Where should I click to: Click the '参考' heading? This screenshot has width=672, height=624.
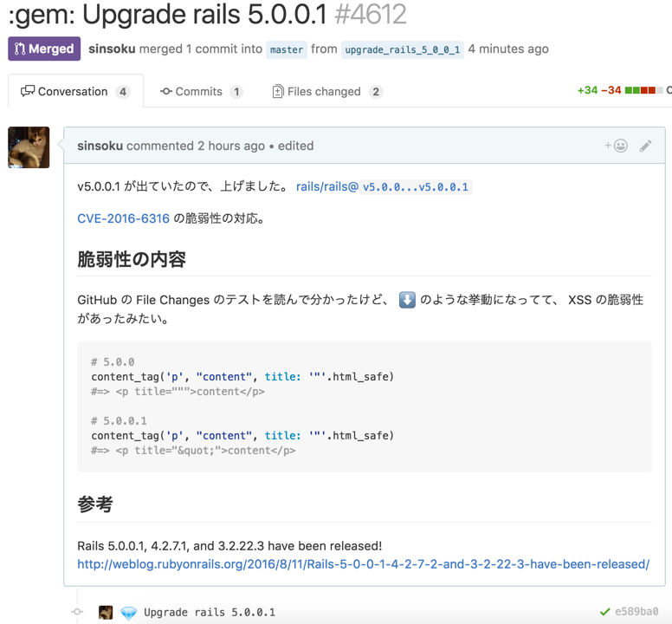tap(95, 504)
